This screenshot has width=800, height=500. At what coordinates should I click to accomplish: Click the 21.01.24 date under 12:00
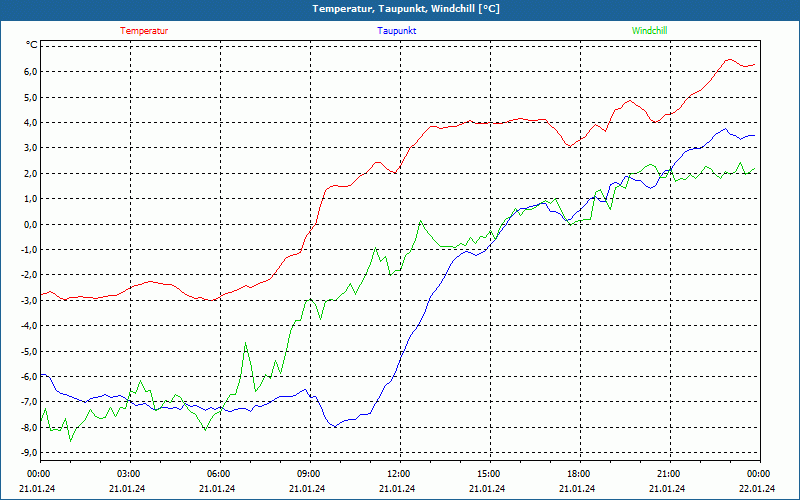click(x=397, y=488)
